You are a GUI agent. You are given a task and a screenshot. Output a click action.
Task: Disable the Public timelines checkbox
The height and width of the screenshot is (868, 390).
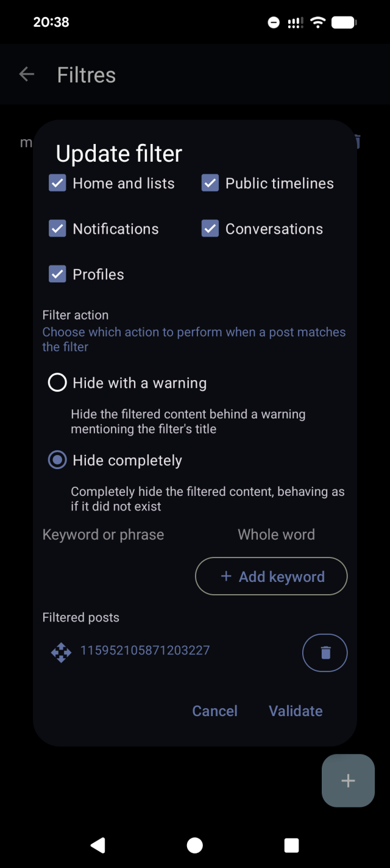210,182
